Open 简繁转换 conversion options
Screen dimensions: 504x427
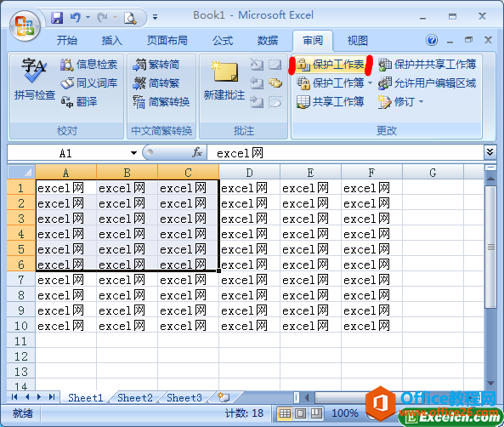click(161, 102)
